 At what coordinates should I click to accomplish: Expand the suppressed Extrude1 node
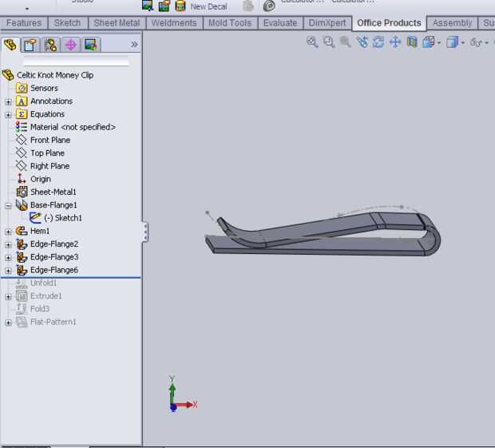(x=9, y=297)
